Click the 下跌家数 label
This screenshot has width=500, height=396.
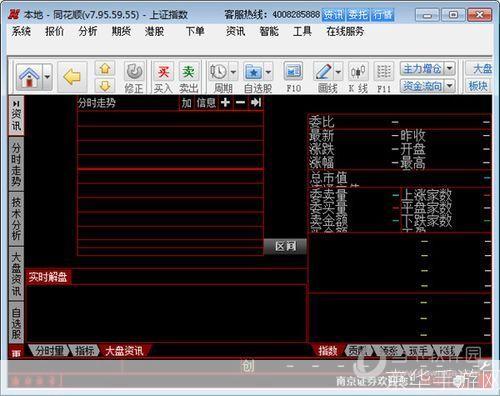pos(427,221)
